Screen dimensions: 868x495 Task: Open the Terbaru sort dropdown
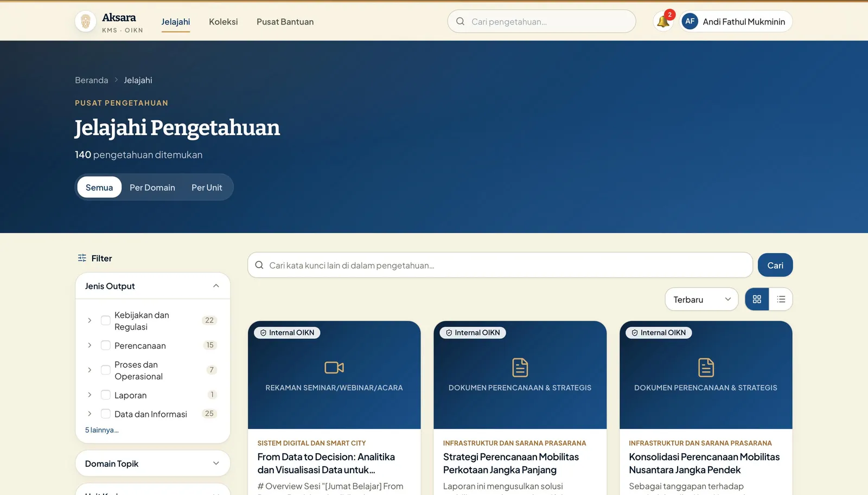tap(701, 299)
